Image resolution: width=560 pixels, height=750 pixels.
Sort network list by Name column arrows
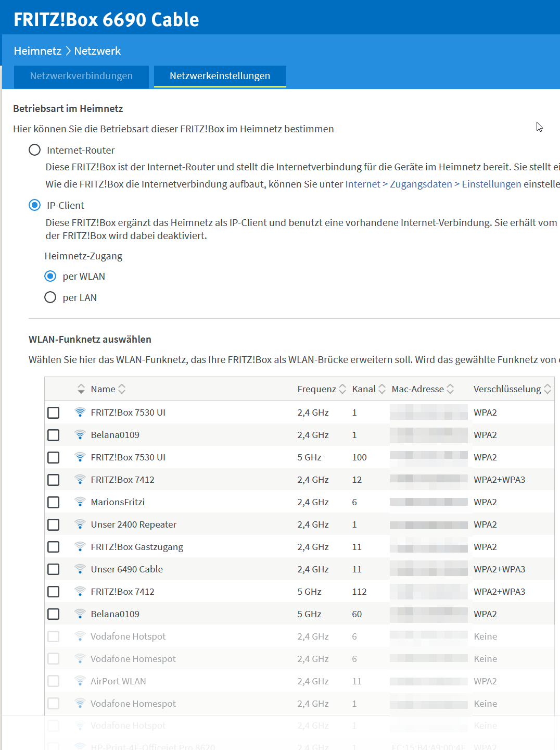tap(122, 389)
